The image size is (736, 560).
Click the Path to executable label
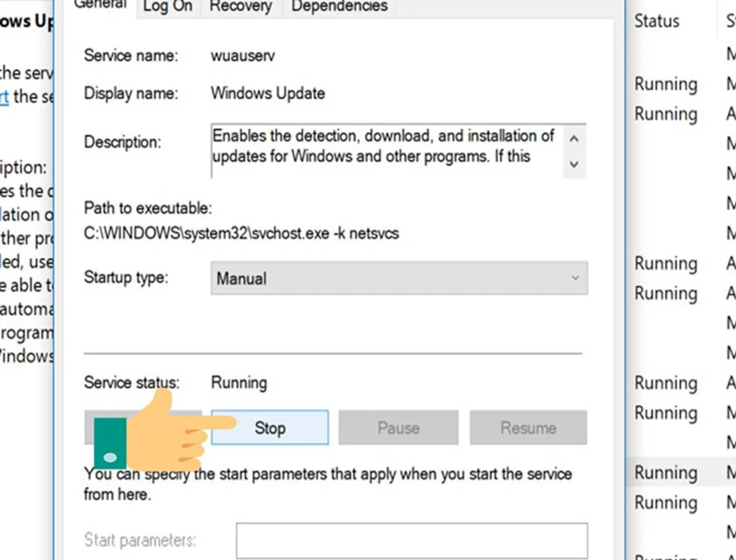pos(148,208)
